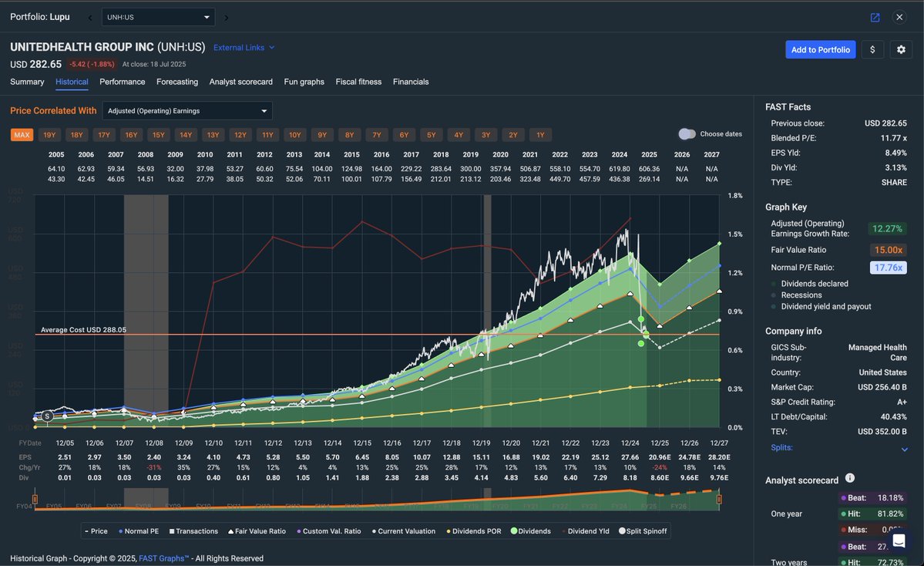Switch to Fun graphs tab
The width and height of the screenshot is (924, 566).
point(304,82)
